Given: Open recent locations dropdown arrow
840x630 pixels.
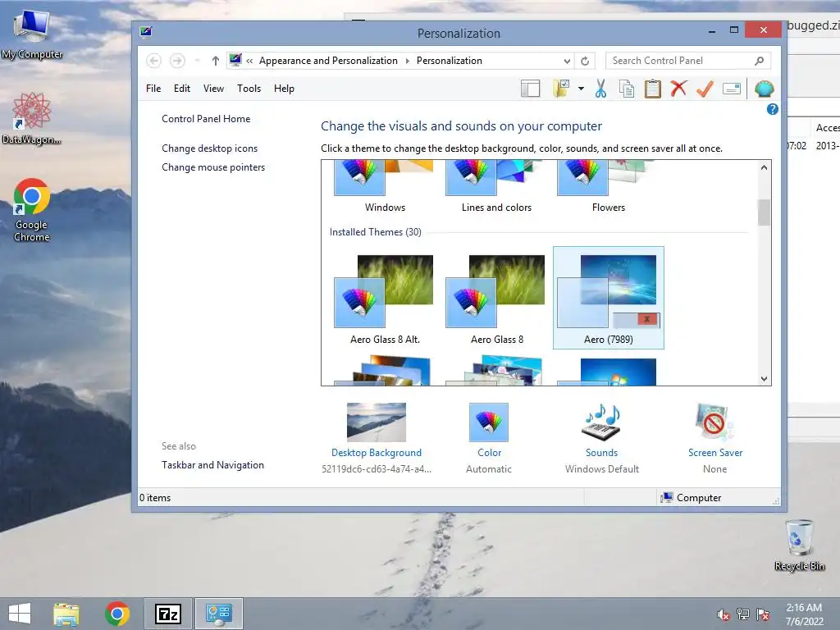Looking at the screenshot, I should pyautogui.click(x=197, y=61).
